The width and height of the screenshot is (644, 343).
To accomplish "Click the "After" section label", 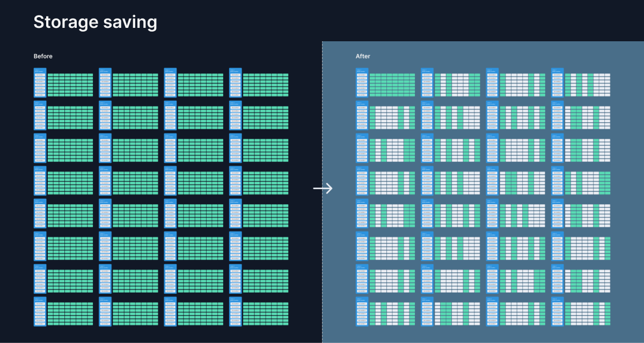I will (363, 56).
